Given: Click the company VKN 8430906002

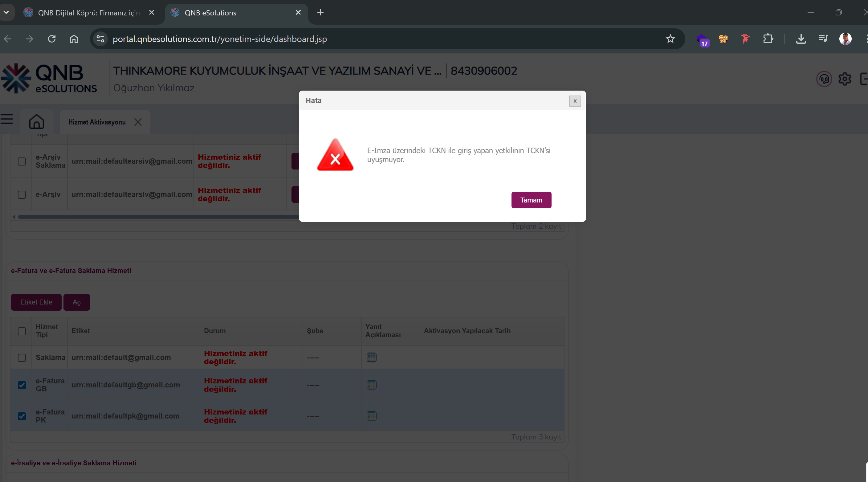Looking at the screenshot, I should tap(484, 71).
